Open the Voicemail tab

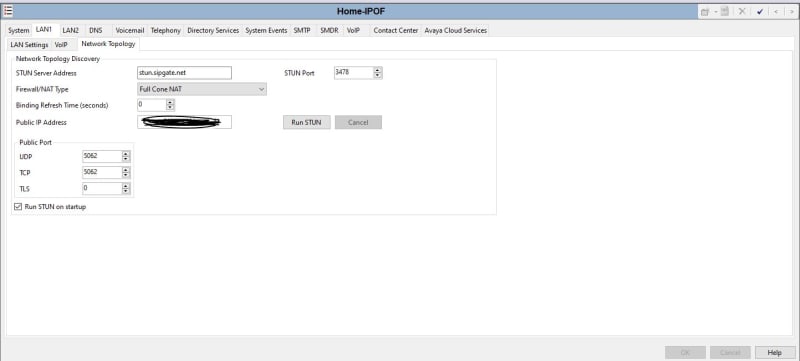(x=130, y=31)
